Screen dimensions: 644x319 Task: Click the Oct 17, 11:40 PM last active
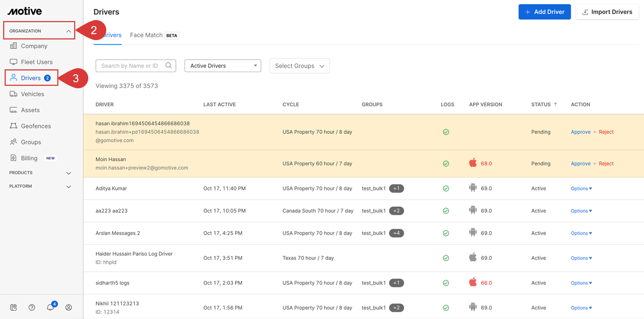click(x=225, y=189)
